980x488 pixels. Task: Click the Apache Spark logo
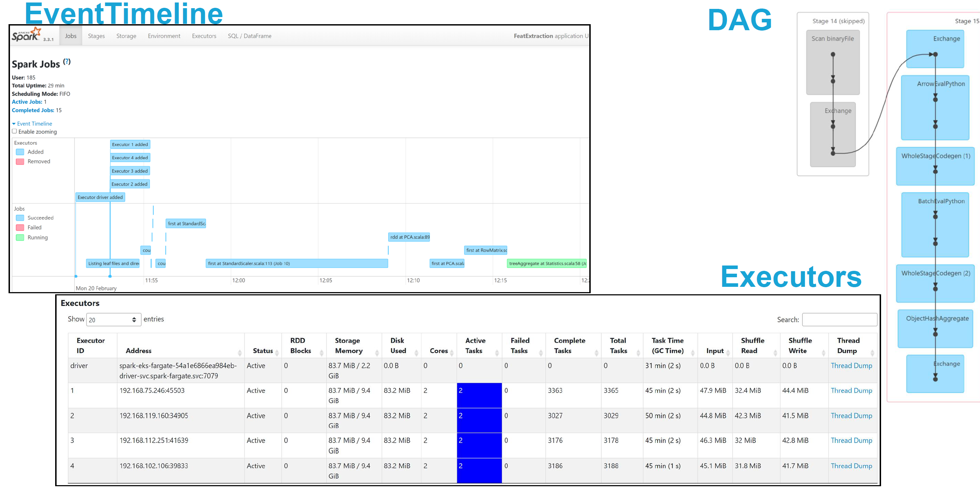tap(26, 35)
